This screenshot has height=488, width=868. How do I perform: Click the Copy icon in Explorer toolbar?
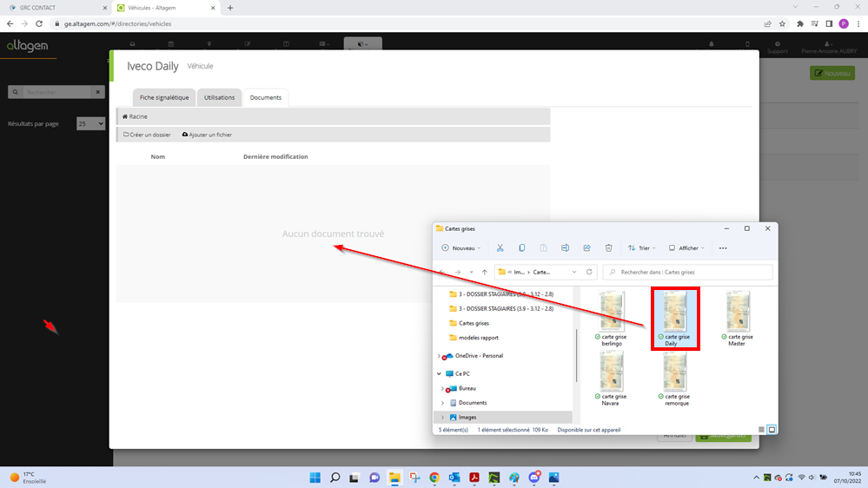pyautogui.click(x=521, y=247)
